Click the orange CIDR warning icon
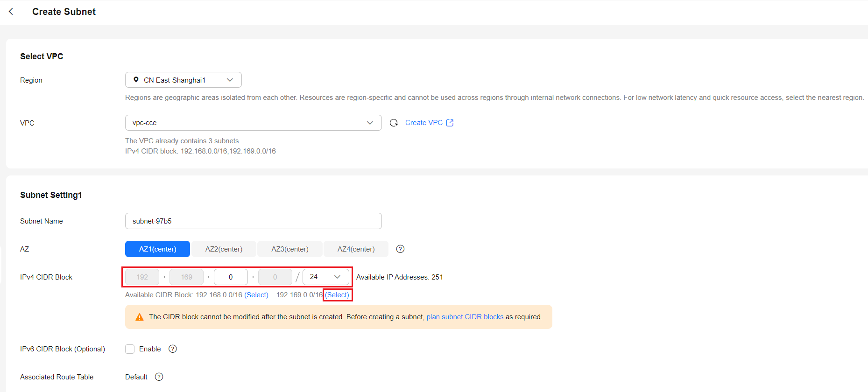 click(x=139, y=317)
